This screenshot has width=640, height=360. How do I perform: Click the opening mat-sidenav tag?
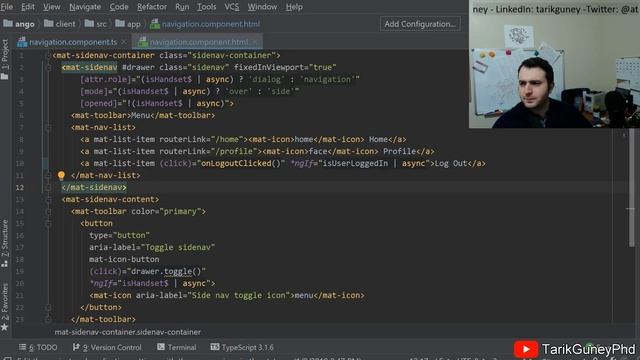pos(89,67)
